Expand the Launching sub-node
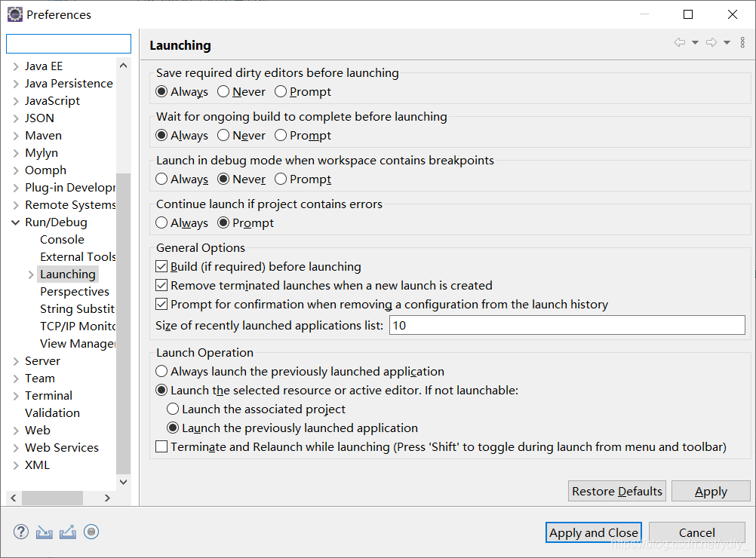Image resolution: width=756 pixels, height=558 pixels. click(31, 274)
